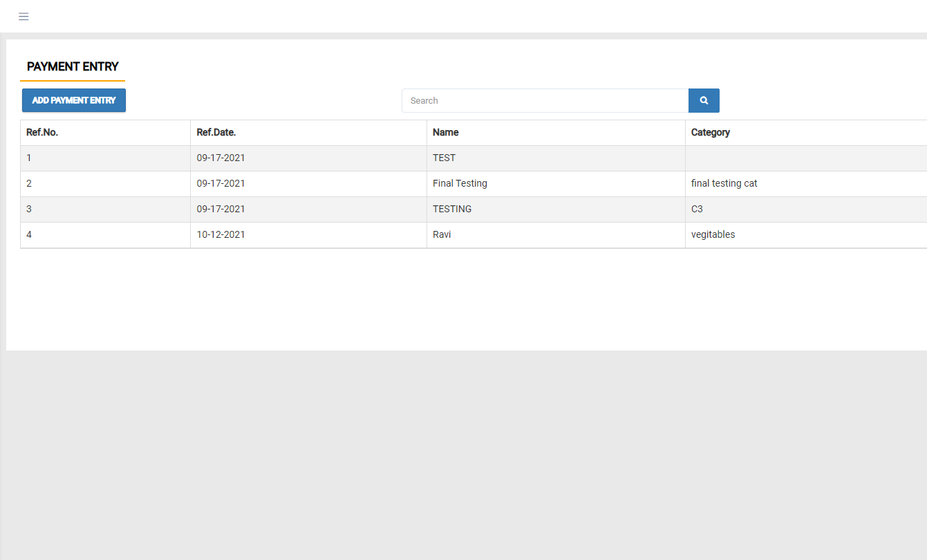927x560 pixels.
Task: Click the magnifier search button
Action: (x=704, y=100)
